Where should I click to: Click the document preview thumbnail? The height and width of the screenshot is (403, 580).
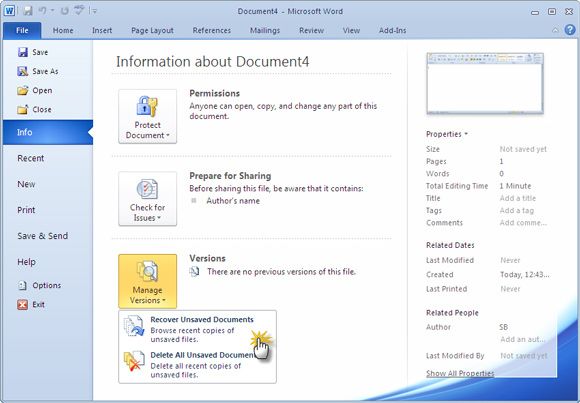coord(485,83)
